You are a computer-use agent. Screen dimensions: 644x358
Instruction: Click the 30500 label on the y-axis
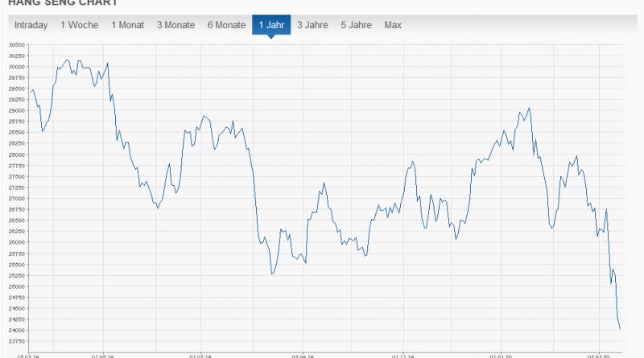[18, 45]
